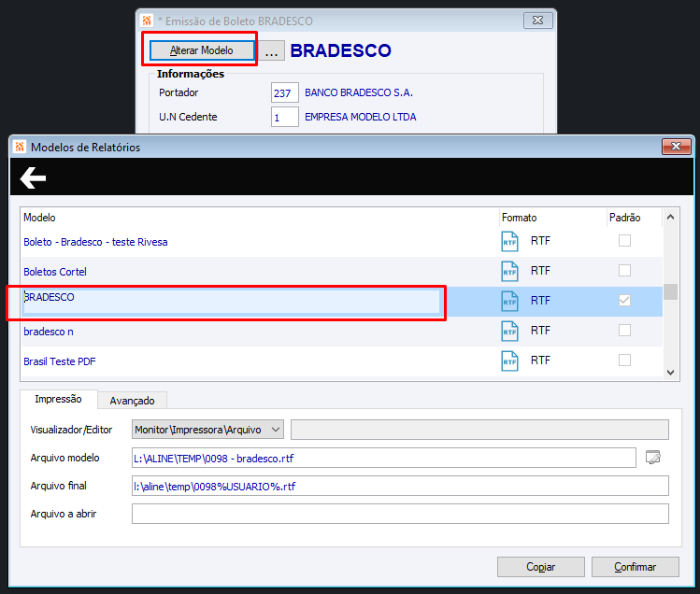The height and width of the screenshot is (594, 700).
Task: Check Padrão for Boleto Bradesco teste Rivesa
Action: (624, 241)
